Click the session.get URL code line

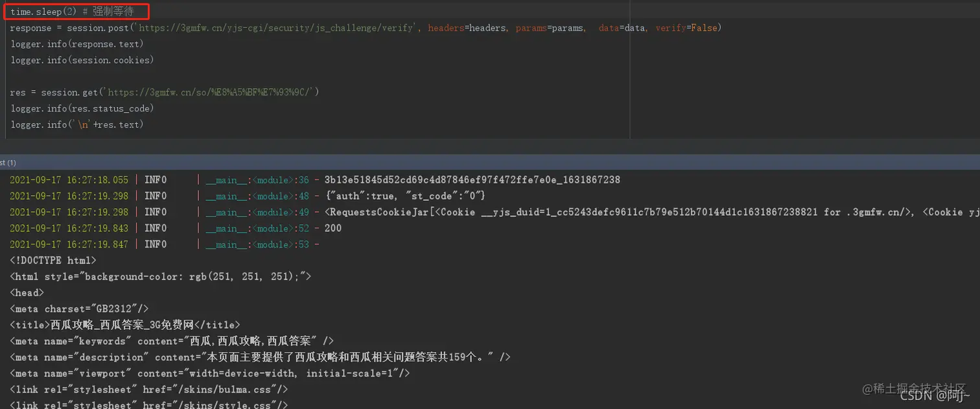pyautogui.click(x=165, y=93)
